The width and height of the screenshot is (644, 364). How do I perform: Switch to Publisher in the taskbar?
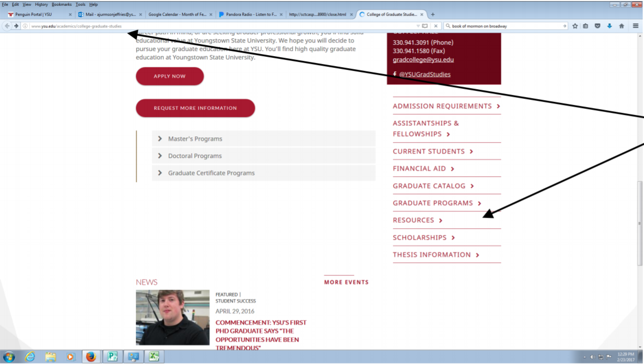pyautogui.click(x=112, y=357)
